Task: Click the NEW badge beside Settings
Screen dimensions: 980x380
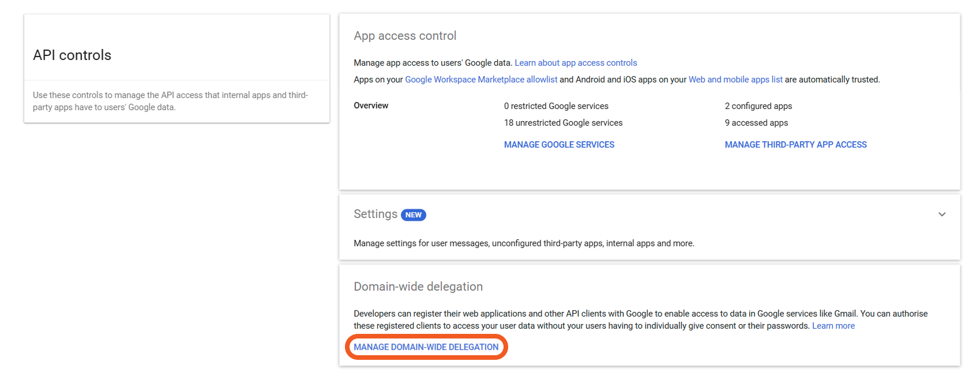Action: (x=413, y=215)
